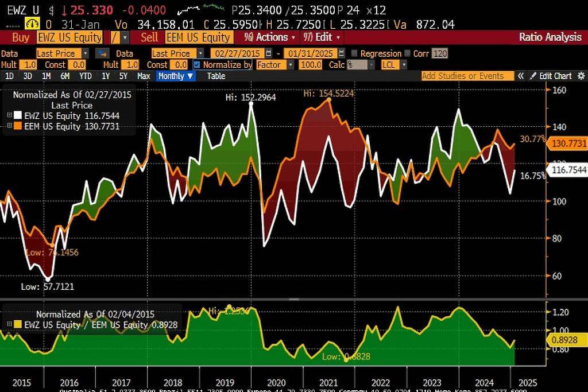Viewport: 588px width, 392px height.
Task: Enable the Regression checkbox
Action: pyautogui.click(x=354, y=53)
